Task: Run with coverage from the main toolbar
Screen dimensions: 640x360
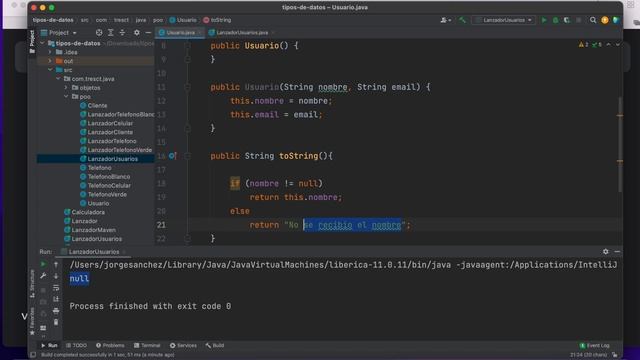Action: [x=567, y=20]
